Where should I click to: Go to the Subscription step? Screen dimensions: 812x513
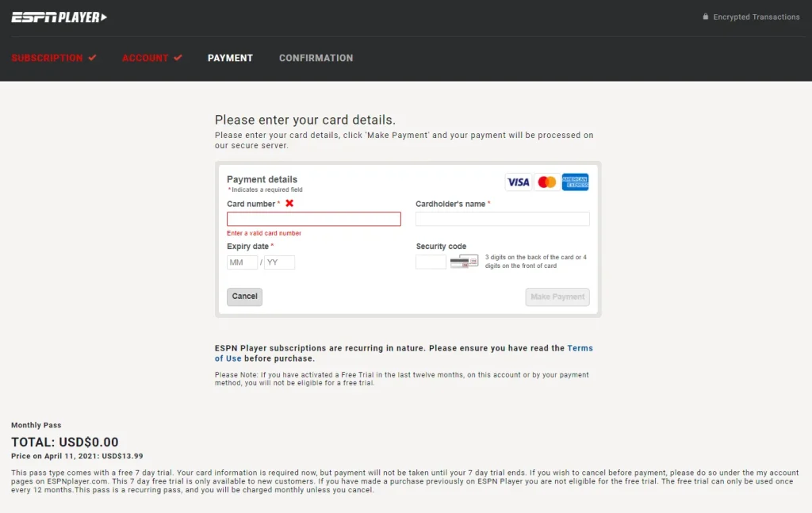(x=47, y=58)
